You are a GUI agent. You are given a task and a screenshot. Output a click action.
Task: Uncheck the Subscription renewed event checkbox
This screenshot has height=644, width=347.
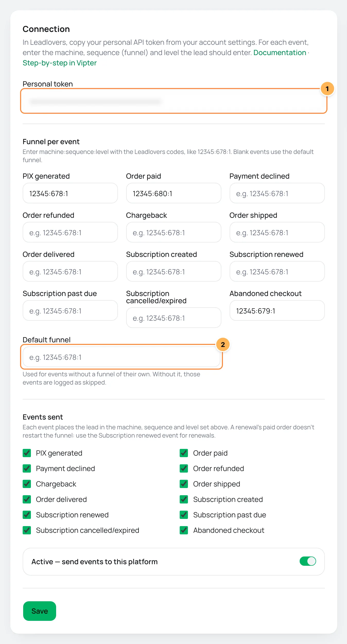click(x=27, y=515)
